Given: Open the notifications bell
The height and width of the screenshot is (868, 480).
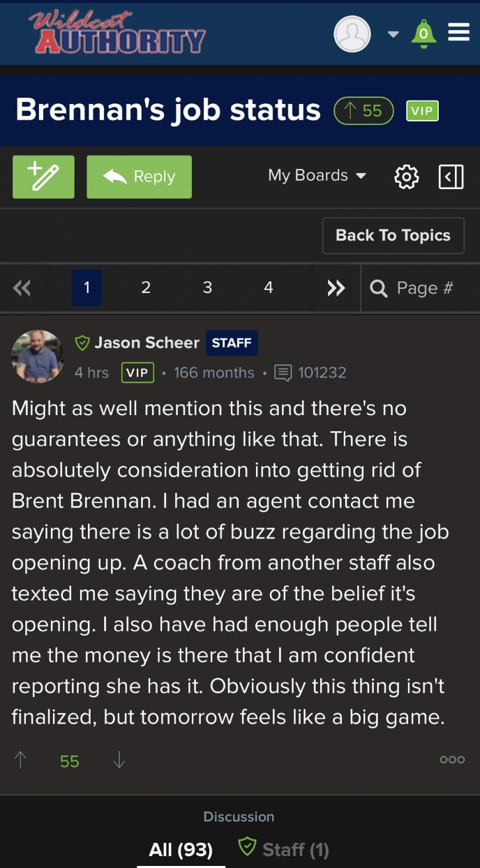Looking at the screenshot, I should click(x=423, y=33).
